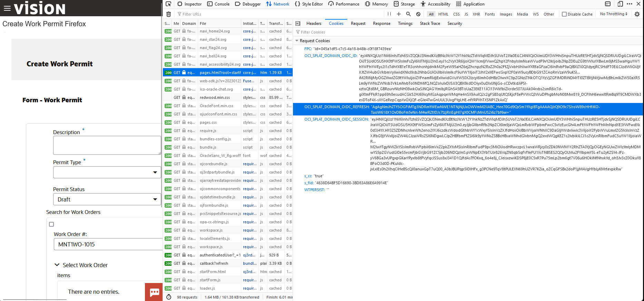Click the Description text area
The width and height of the screenshot is (644, 301).
(107, 145)
